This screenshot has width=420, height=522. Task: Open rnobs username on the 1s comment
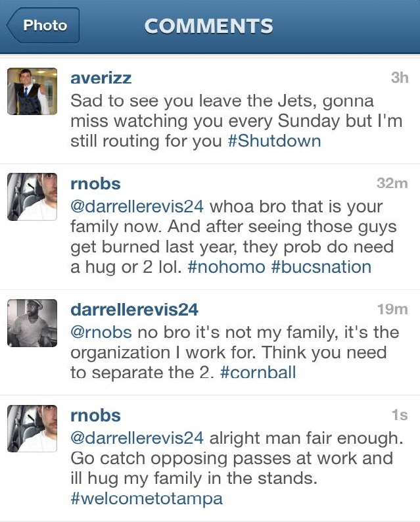coord(95,415)
